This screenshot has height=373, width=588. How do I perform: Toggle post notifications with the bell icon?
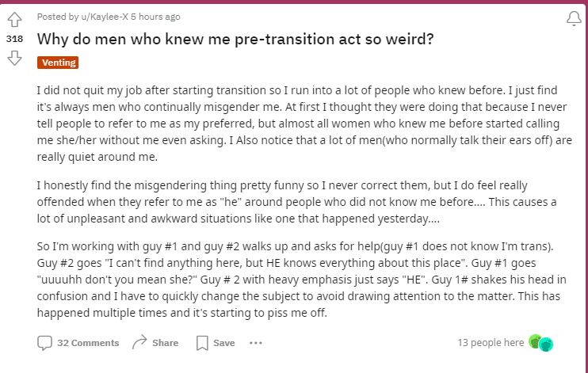[574, 18]
